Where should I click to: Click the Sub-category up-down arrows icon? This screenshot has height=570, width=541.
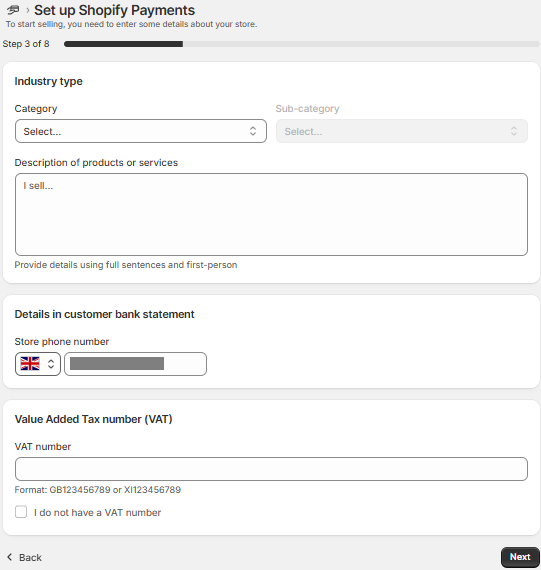(x=514, y=131)
